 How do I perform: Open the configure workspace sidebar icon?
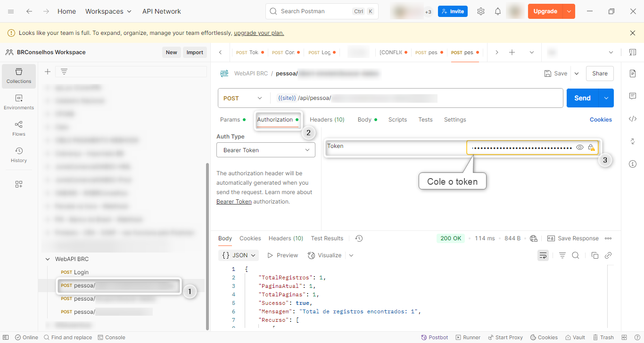(x=19, y=184)
